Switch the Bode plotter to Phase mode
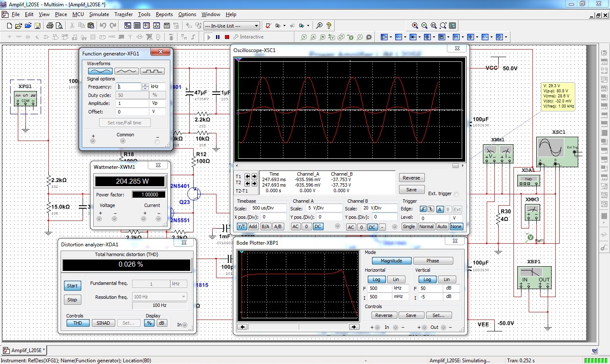 click(x=433, y=261)
